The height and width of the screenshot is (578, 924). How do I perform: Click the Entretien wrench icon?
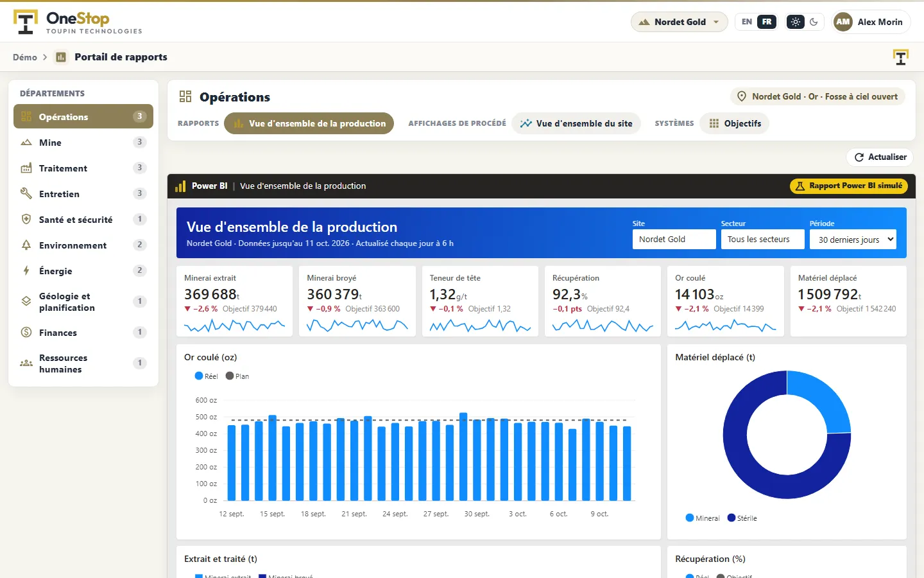tap(26, 193)
